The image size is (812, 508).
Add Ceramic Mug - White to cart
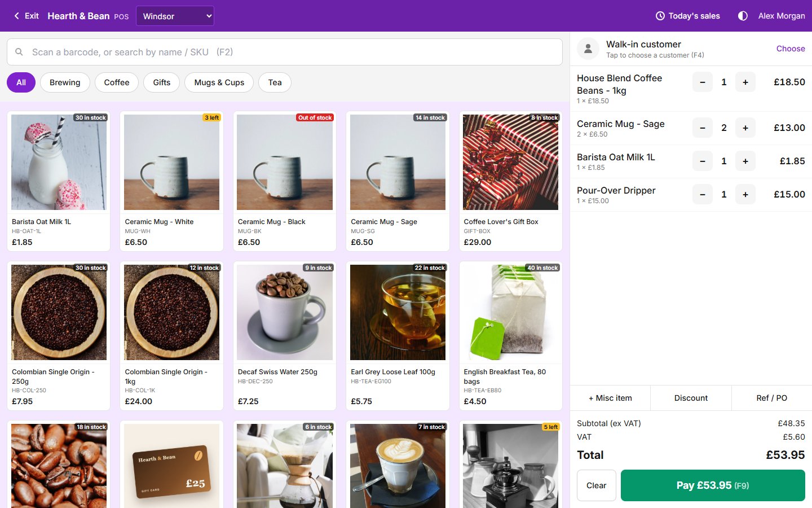171,181
